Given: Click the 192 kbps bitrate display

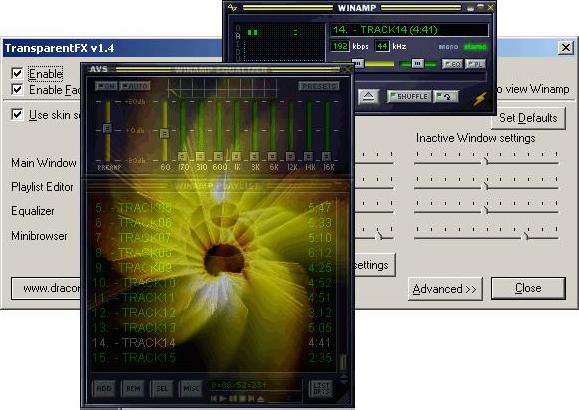Looking at the screenshot, I should (x=340, y=46).
